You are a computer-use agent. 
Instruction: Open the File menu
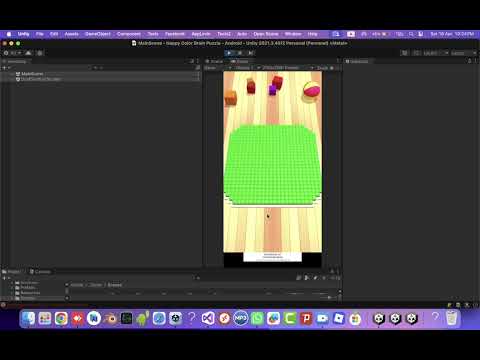coord(40,34)
